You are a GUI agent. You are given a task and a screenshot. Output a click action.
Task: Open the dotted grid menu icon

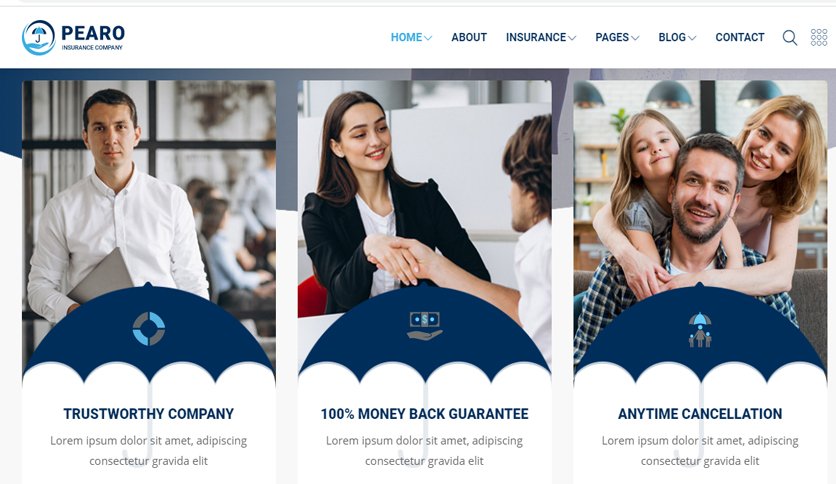[x=819, y=37]
